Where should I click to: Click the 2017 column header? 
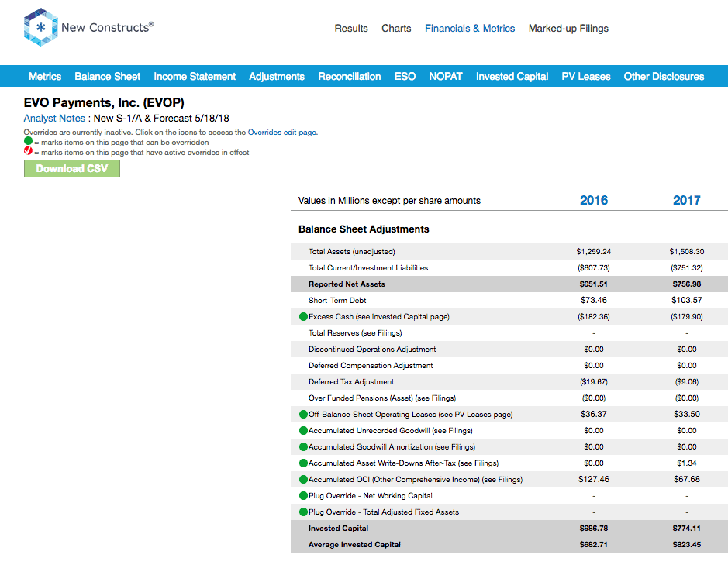687,200
